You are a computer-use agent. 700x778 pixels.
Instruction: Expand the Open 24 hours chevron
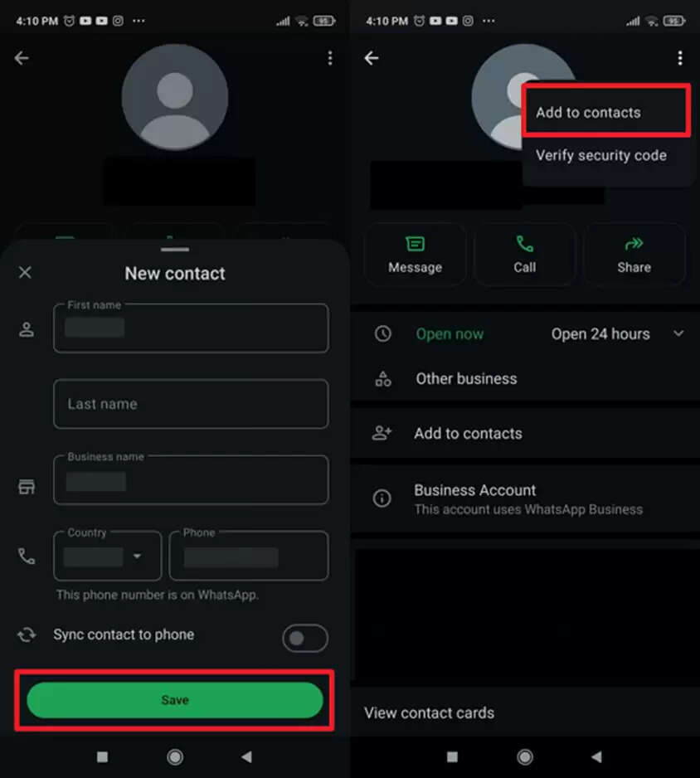coord(678,334)
